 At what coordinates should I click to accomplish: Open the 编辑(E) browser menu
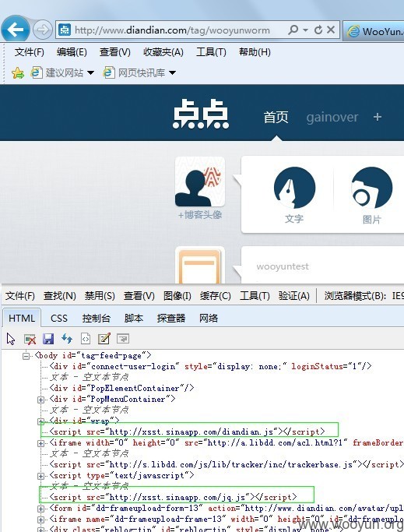72,52
